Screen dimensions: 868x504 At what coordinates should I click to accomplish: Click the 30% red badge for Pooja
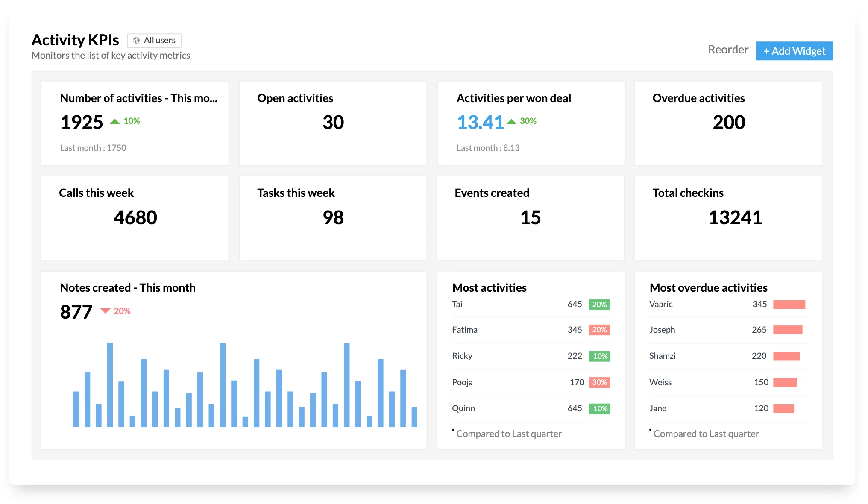tap(599, 382)
